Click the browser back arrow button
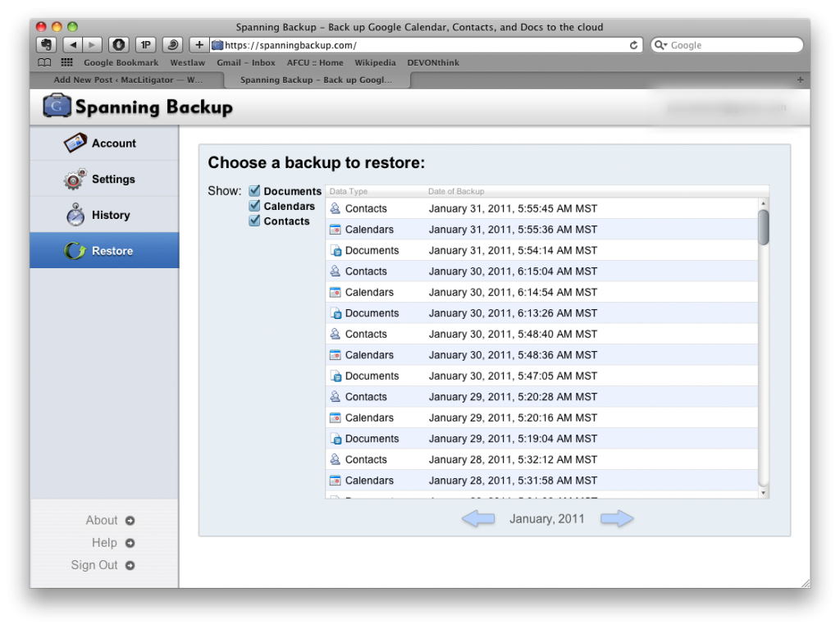 [72, 45]
